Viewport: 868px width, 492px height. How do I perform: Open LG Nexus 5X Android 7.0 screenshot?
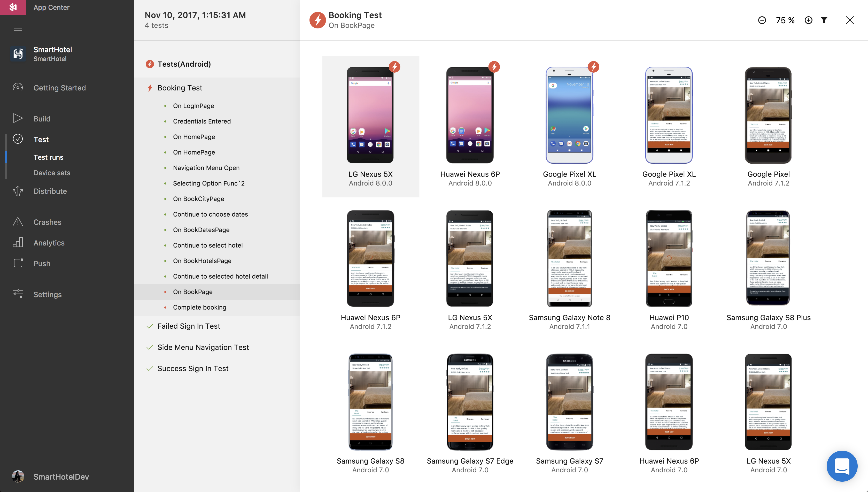768,402
